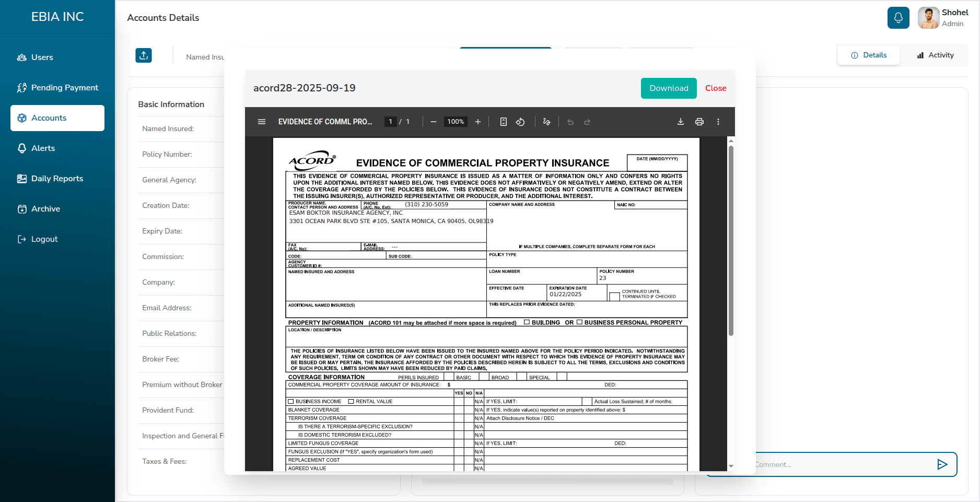Tick the BASIC perils checkbox
Viewport: 980px width, 502px height.
[449, 376]
